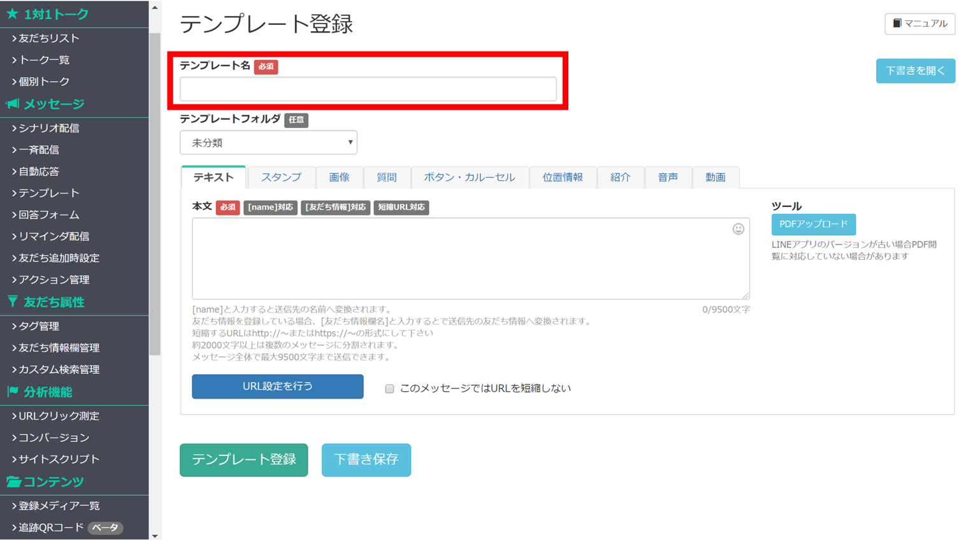Click sidebar scrollbar up arrow

pos(155,8)
